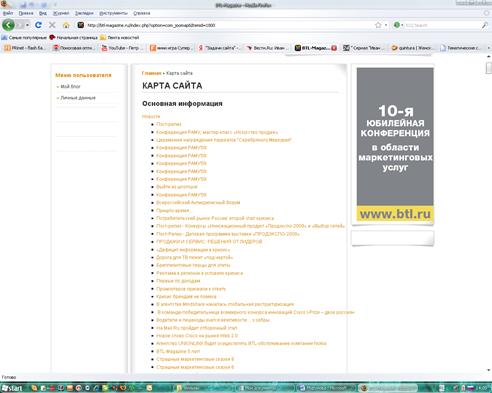The height and width of the screenshot is (393, 492).
Task: Open Мой блог in the user menu
Action: pyautogui.click(x=70, y=86)
